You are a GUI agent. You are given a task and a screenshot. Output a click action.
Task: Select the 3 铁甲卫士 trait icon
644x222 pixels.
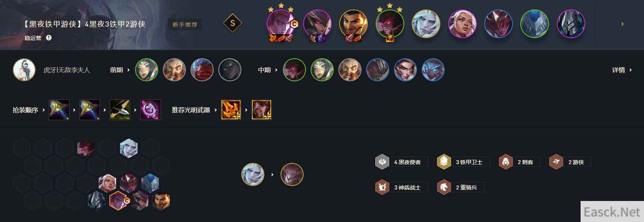coord(444,162)
